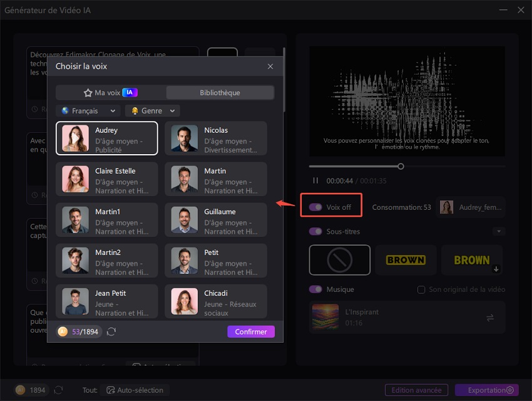Choose the Guillaume voice avatar
532x401 pixels.
click(184, 220)
